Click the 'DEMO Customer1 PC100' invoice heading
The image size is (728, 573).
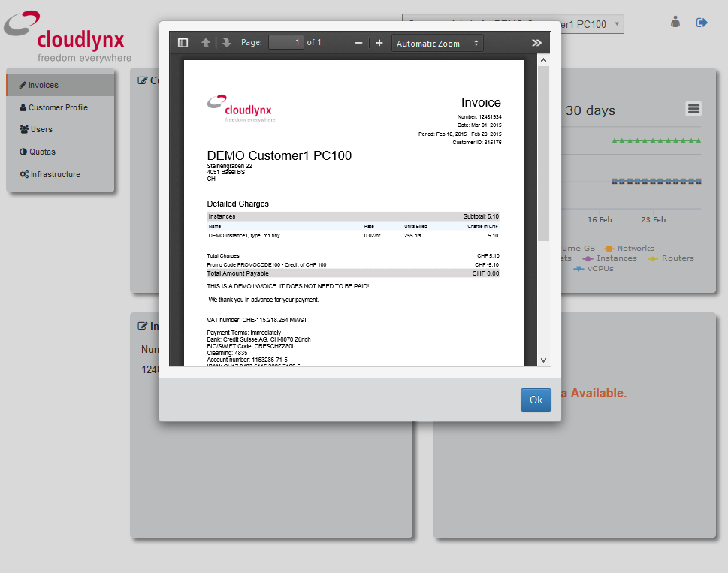pos(279,155)
